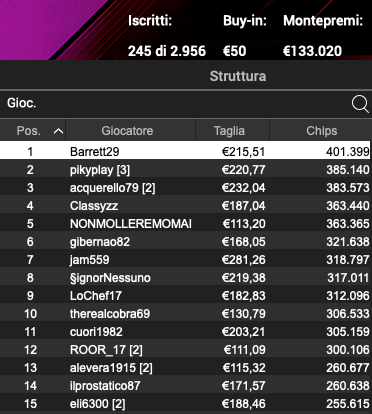The image size is (372, 414).
Task: Open the Struttura tab
Action: (238, 76)
